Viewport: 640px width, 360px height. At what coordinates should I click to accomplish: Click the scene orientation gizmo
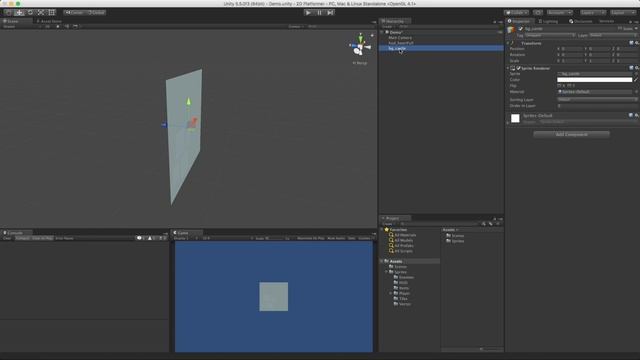[360, 47]
